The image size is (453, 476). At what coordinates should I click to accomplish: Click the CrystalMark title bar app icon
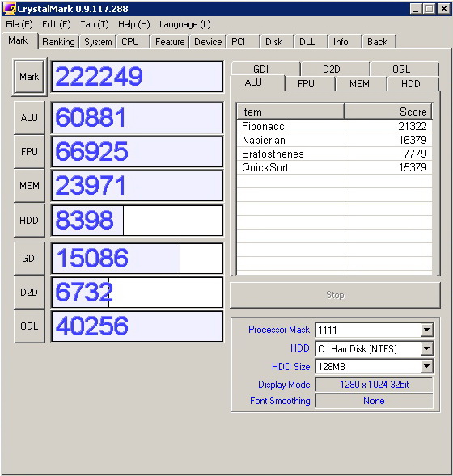tap(9, 9)
